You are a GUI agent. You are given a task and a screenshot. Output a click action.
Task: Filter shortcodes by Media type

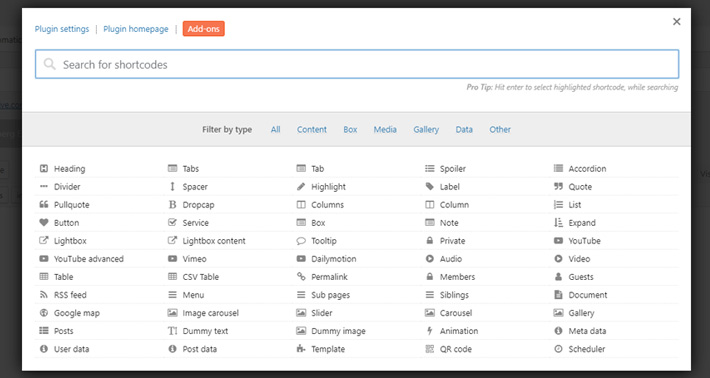(385, 129)
